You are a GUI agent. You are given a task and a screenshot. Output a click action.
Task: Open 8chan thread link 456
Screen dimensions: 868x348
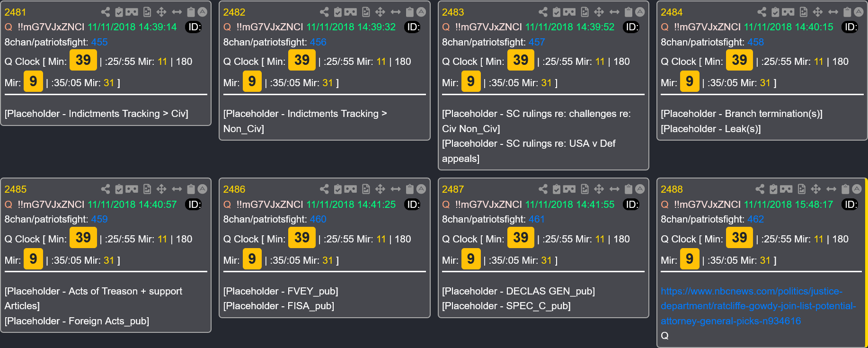pos(318,42)
